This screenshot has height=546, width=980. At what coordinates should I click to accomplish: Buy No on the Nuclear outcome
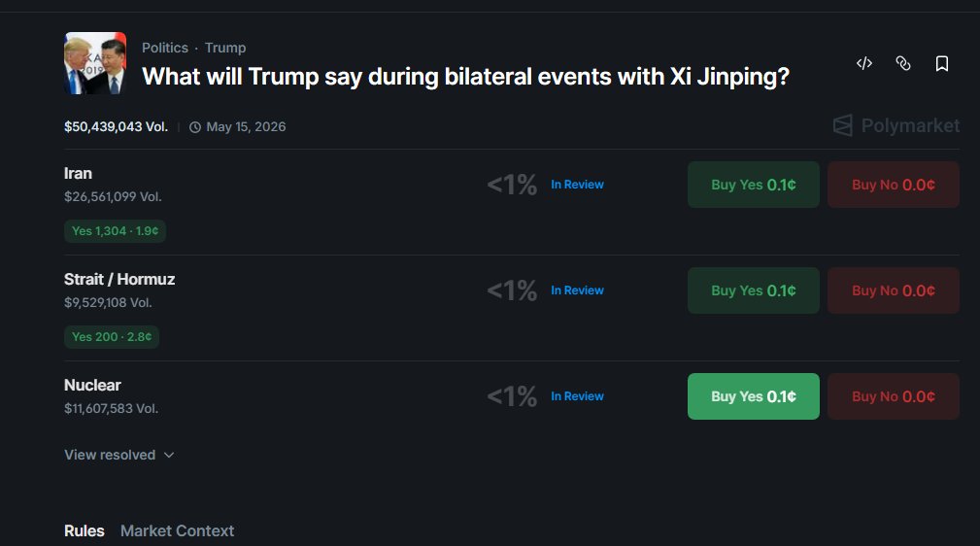point(894,396)
